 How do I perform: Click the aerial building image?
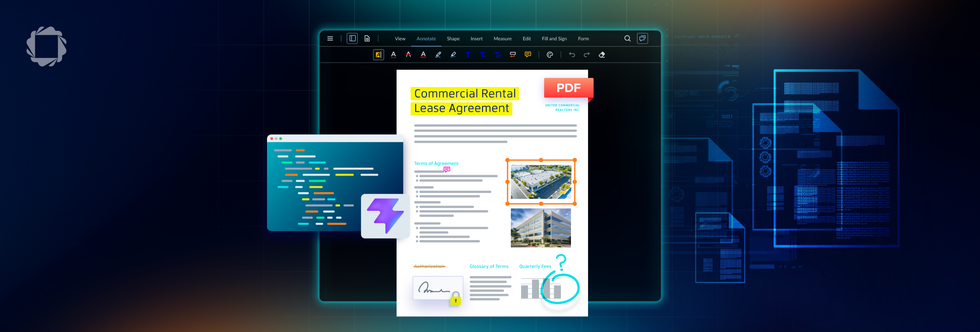coord(541,182)
